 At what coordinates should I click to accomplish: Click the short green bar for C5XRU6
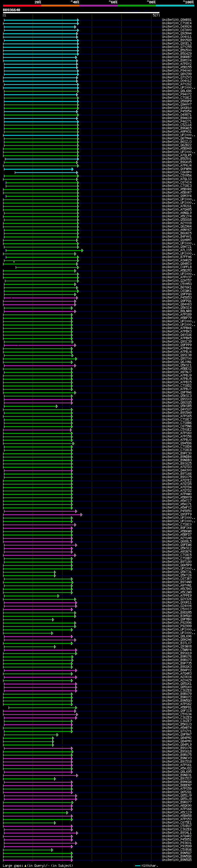(28, 850)
